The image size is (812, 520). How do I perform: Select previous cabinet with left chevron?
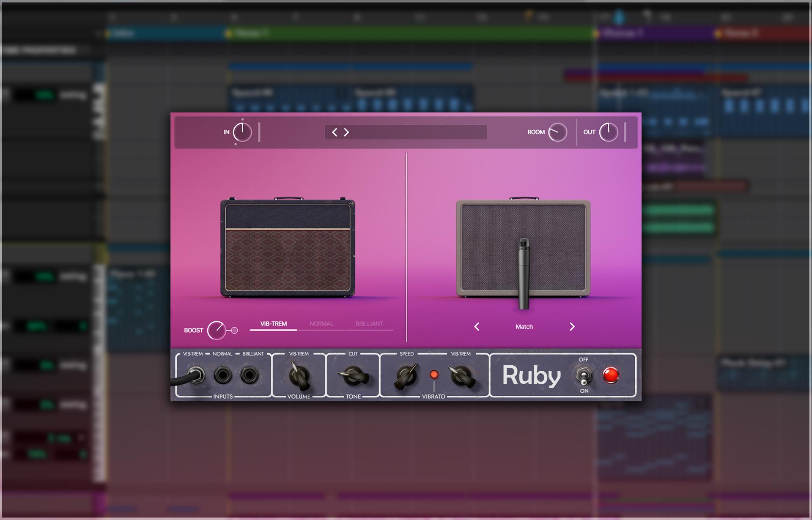coord(477,327)
